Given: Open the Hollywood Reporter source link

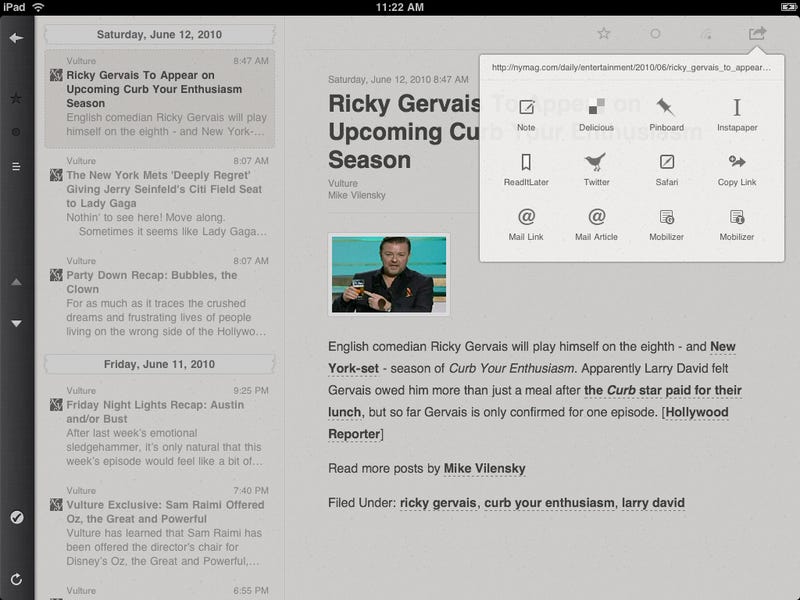Looking at the screenshot, I should click(528, 423).
